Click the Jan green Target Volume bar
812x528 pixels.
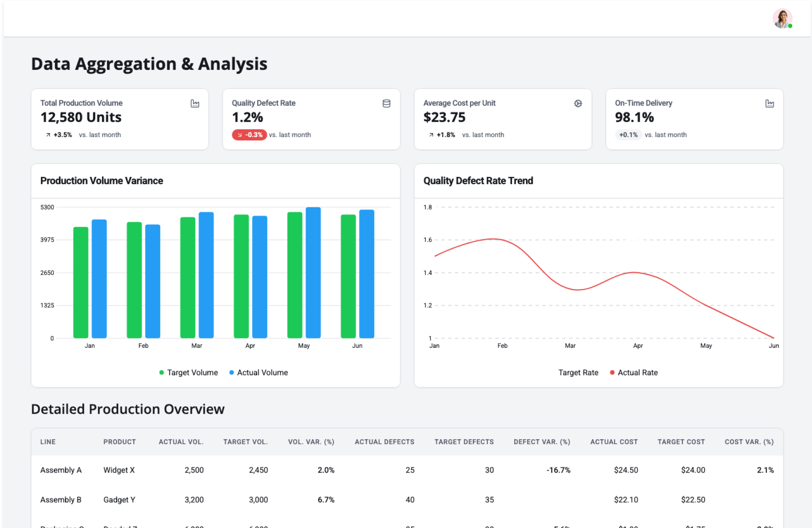click(81, 283)
